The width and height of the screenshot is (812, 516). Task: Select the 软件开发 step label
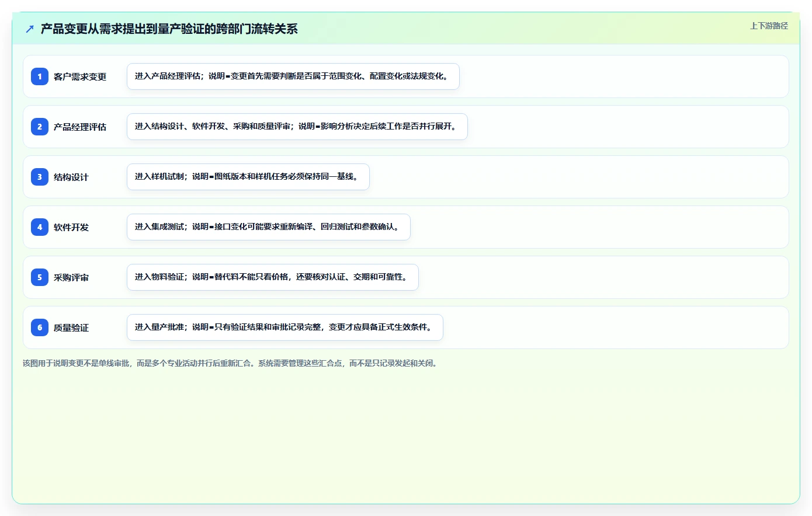tap(71, 227)
